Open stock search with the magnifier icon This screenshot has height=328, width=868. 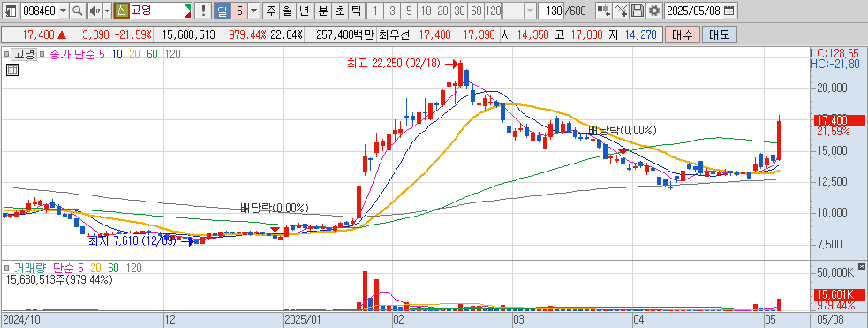78,10
